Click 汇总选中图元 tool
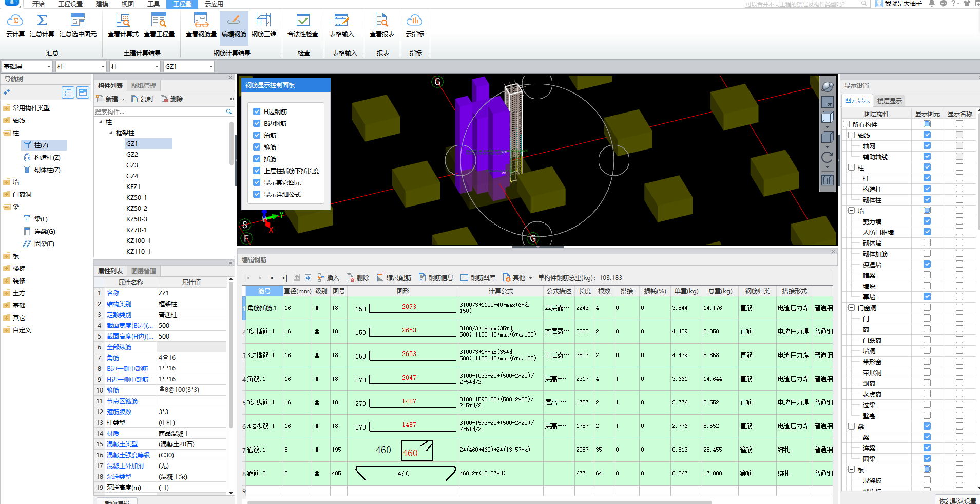The image size is (980, 504). pyautogui.click(x=78, y=26)
